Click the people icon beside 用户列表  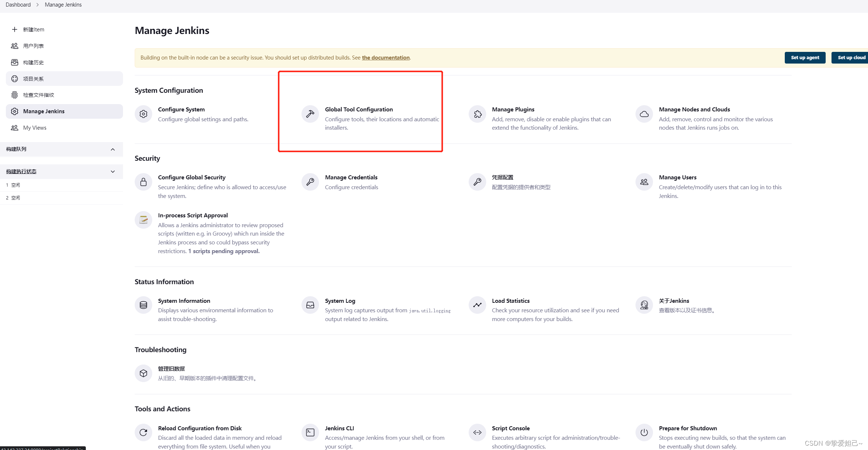(x=15, y=46)
